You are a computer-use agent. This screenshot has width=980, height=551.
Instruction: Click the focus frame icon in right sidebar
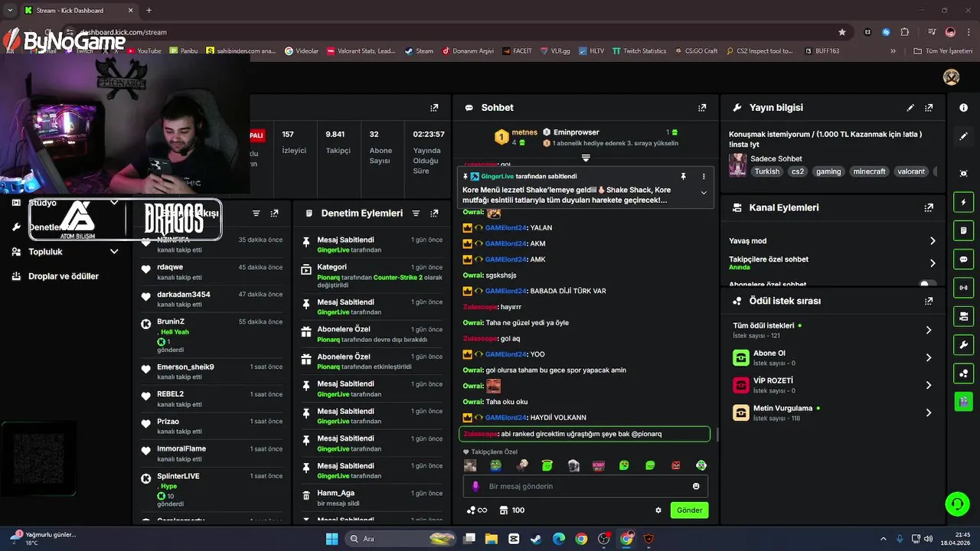963,174
